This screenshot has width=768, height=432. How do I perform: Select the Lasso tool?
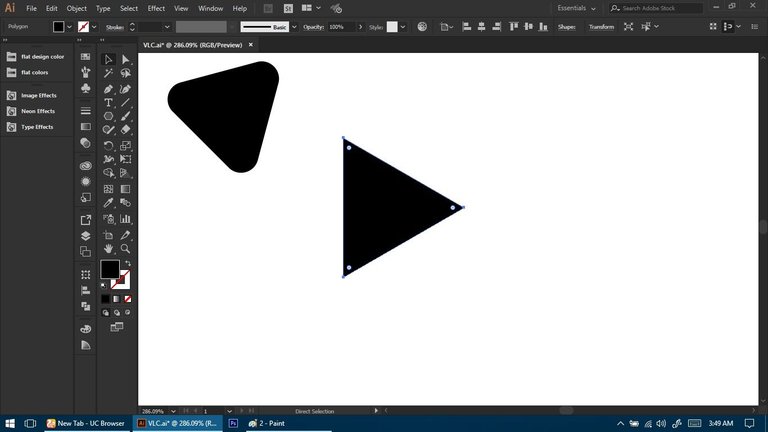coord(125,73)
